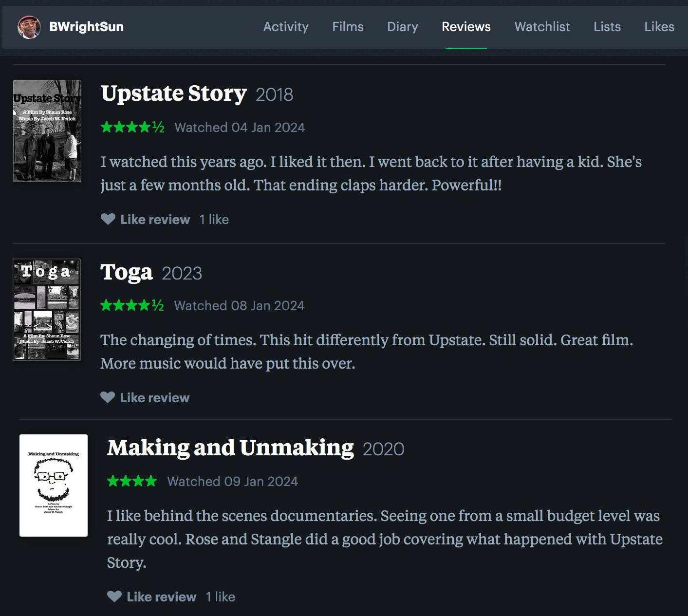Open the BWrightSun profile name link

pyautogui.click(x=86, y=27)
